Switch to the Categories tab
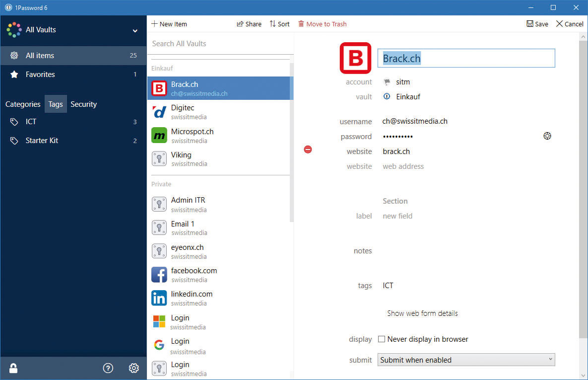The image size is (588, 380). [23, 104]
